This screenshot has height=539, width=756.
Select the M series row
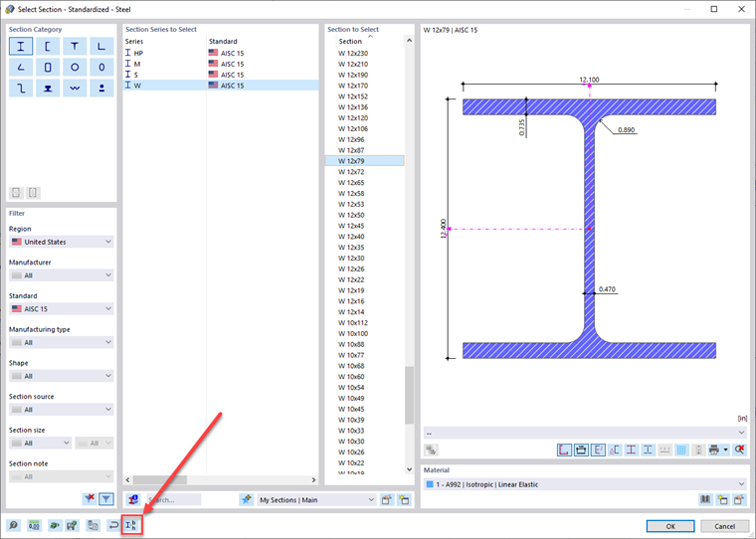[221, 64]
